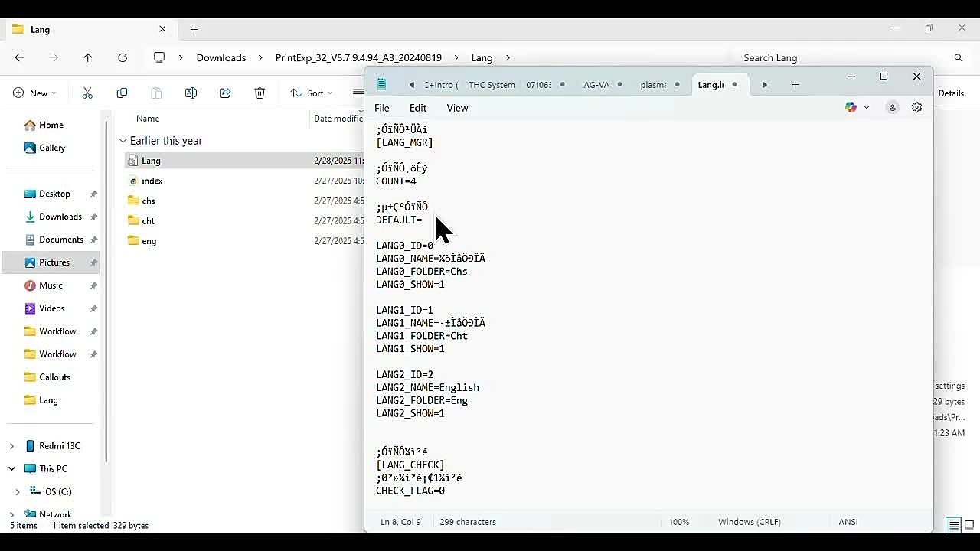Click the Cut icon in Explorer toolbar
Screen dimensions: 980x551
[x=87, y=93]
